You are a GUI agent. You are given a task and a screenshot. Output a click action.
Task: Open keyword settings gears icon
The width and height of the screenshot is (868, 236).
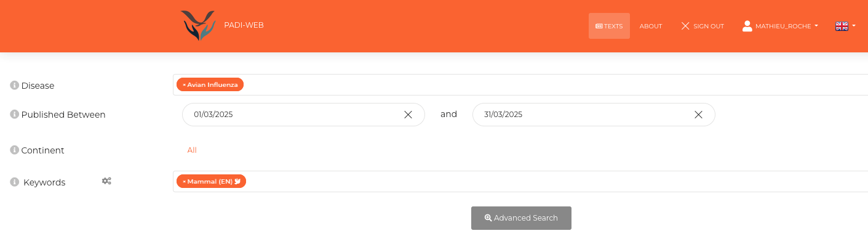pos(106,181)
